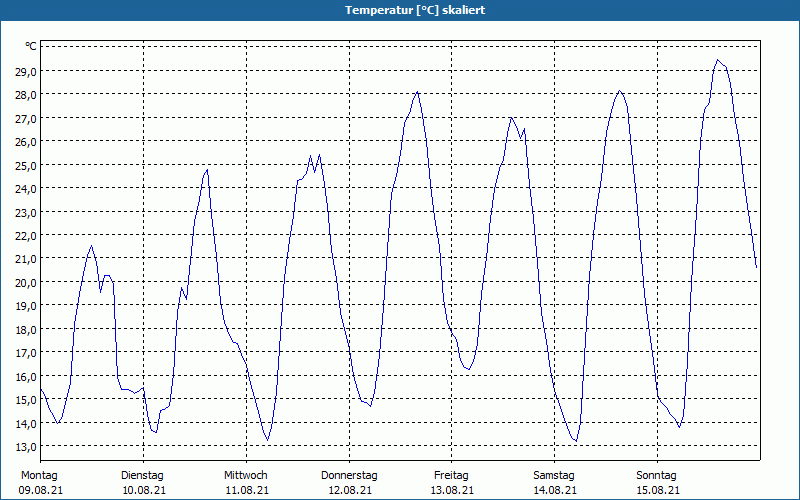Click the Samstag day label
Viewport: 800px width, 500px height.
coord(554,475)
